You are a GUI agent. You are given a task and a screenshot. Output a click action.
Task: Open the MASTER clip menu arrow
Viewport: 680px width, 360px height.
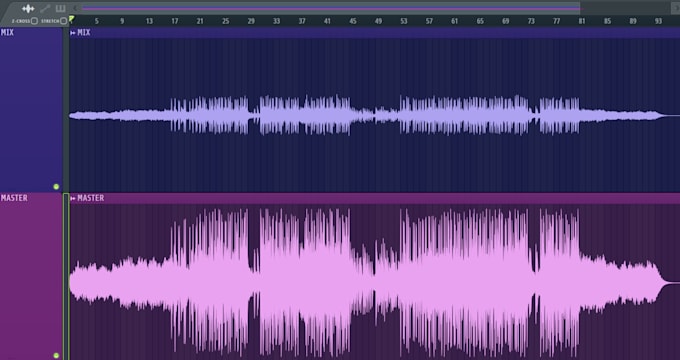pos(73,199)
